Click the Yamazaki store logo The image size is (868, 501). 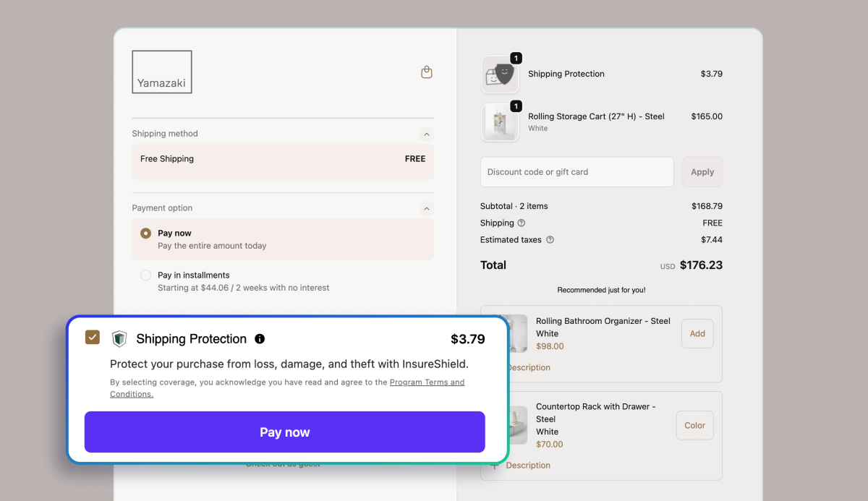coord(162,72)
